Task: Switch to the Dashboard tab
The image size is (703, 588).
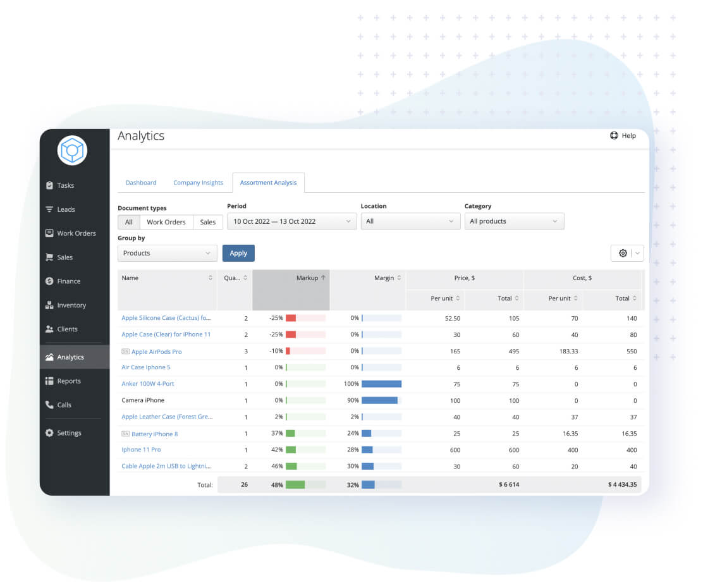Action: (141, 183)
